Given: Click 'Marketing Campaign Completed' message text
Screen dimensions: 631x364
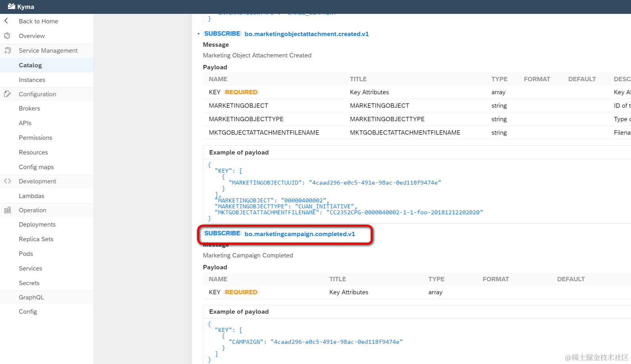Looking at the screenshot, I should click(x=248, y=255).
